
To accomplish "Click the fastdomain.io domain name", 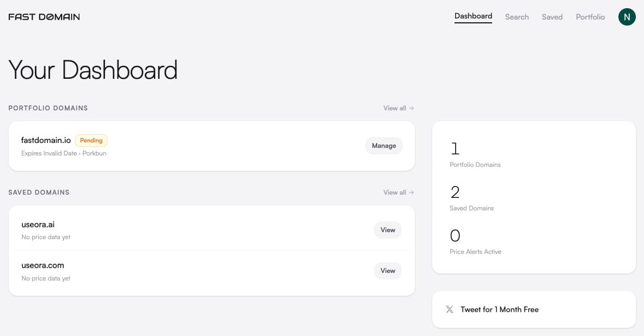I will [x=46, y=140].
